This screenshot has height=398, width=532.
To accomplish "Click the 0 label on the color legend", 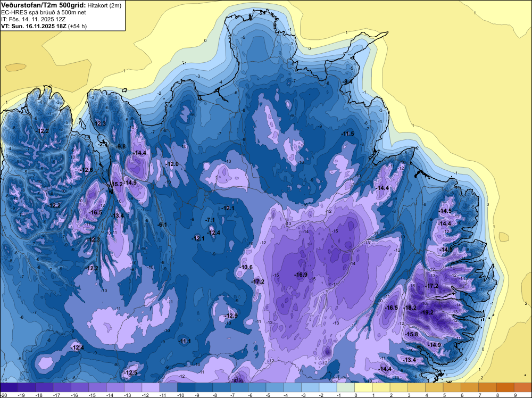I will pos(356,395).
